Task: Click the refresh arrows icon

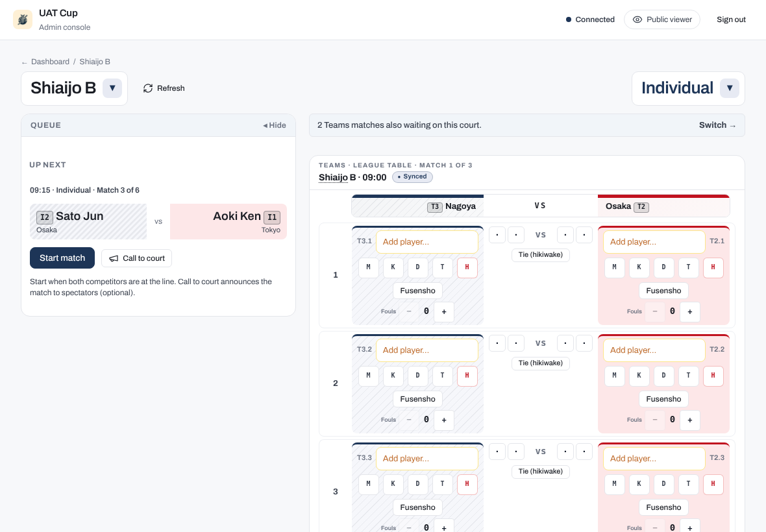Action: pos(148,88)
